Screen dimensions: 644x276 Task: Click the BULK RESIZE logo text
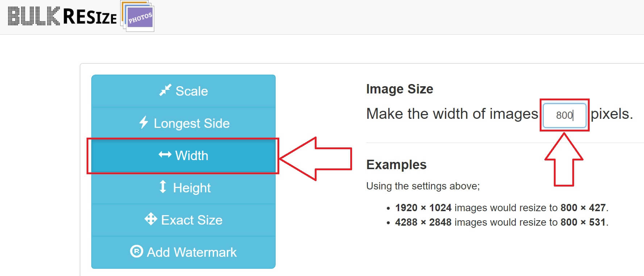coord(62,16)
